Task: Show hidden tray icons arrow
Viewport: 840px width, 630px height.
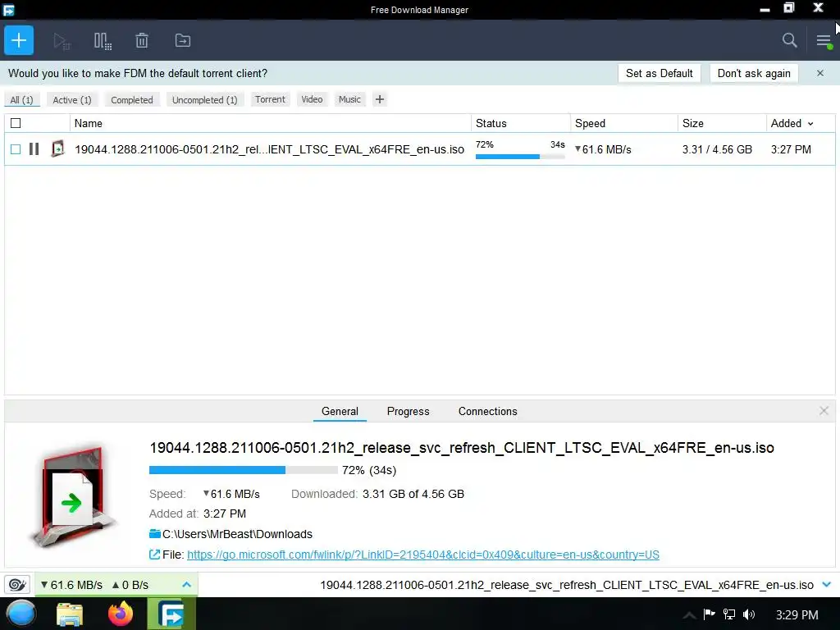Action: [x=689, y=615]
